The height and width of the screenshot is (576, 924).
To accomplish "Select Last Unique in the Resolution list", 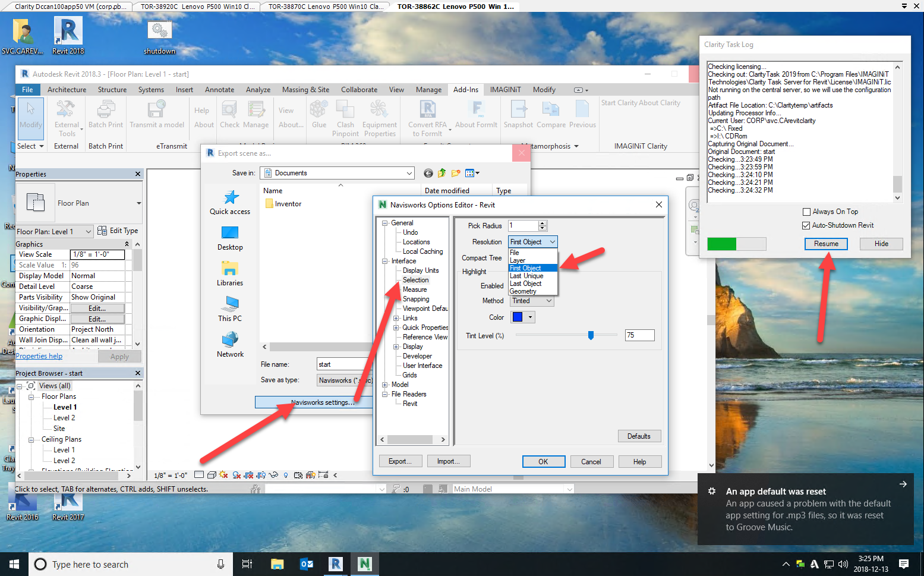I will point(526,276).
